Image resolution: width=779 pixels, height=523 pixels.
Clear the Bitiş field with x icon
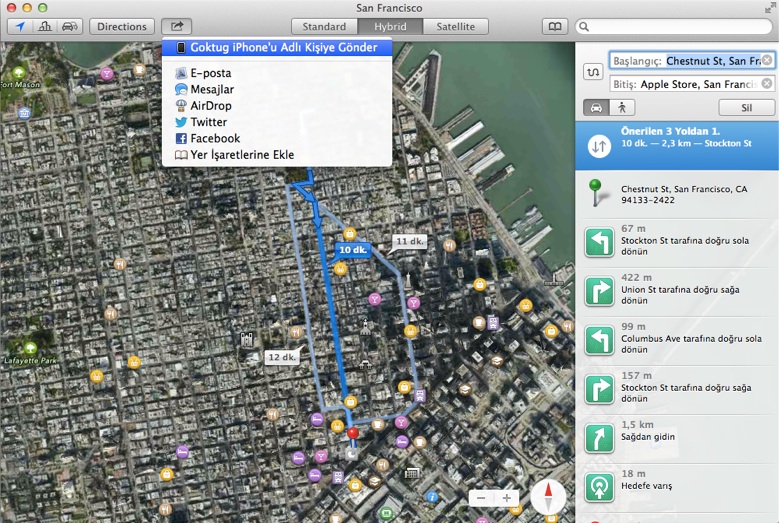point(767,83)
